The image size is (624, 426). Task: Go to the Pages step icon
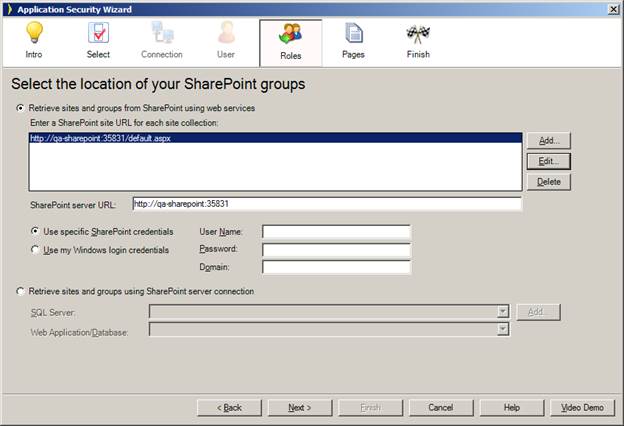[353, 32]
